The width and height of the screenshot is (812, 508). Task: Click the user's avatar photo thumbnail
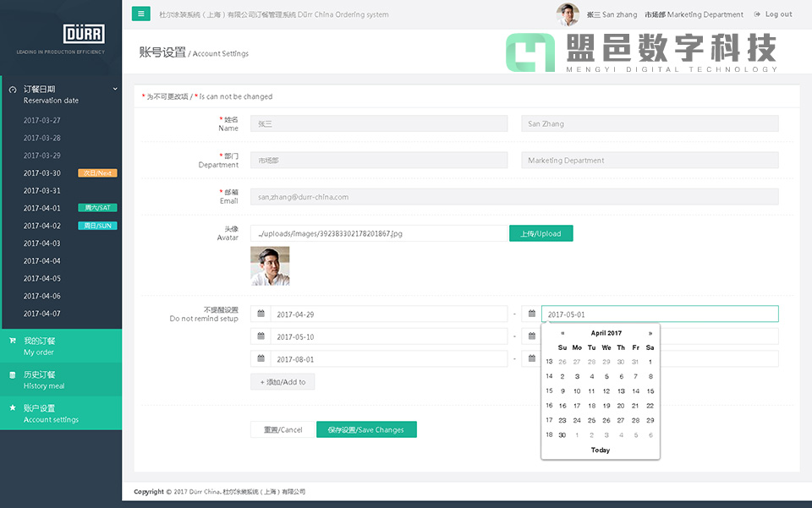pyautogui.click(x=269, y=265)
